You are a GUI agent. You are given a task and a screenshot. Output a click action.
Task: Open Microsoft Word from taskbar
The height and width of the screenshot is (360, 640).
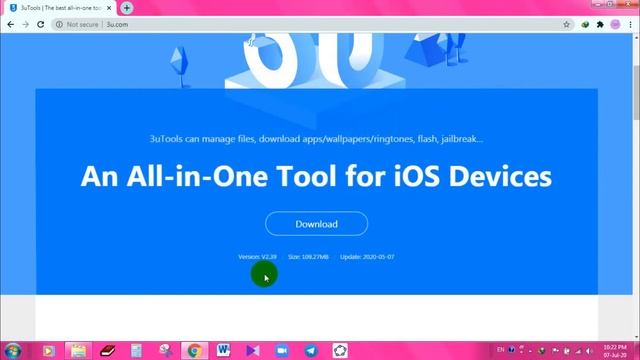point(223,351)
